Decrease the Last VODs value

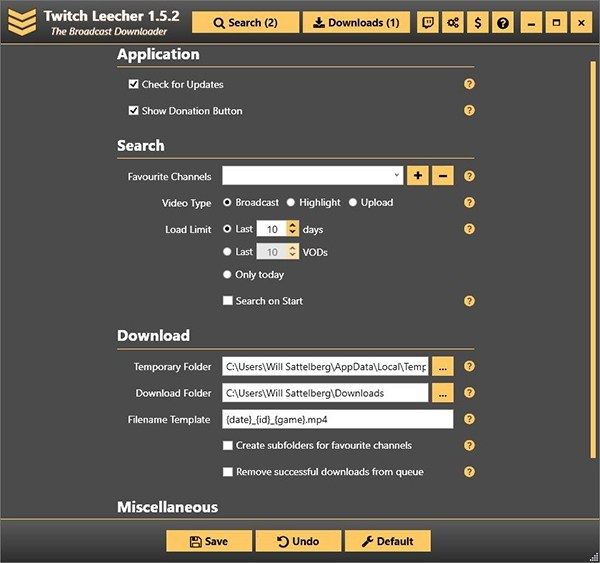point(293,255)
